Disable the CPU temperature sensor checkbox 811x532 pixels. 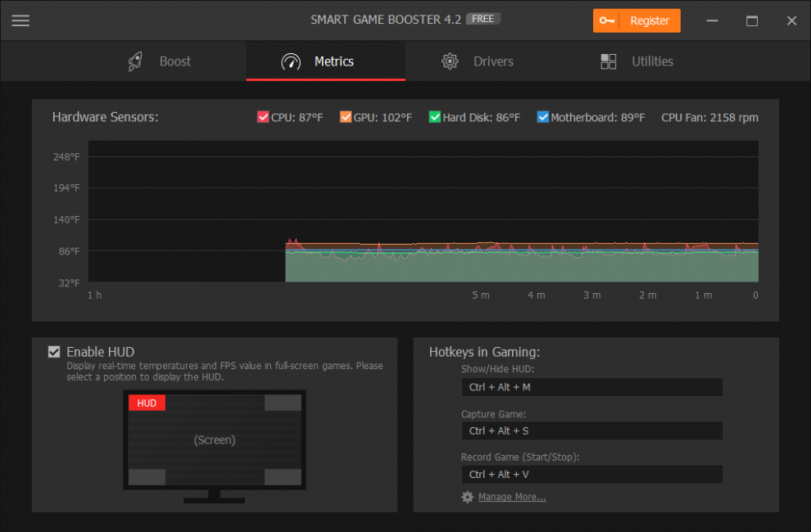point(263,117)
